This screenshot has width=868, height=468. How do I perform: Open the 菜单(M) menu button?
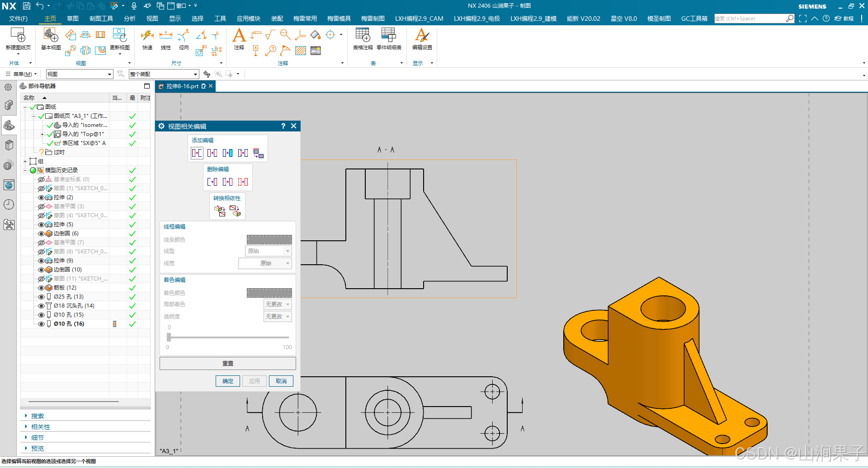[21, 74]
